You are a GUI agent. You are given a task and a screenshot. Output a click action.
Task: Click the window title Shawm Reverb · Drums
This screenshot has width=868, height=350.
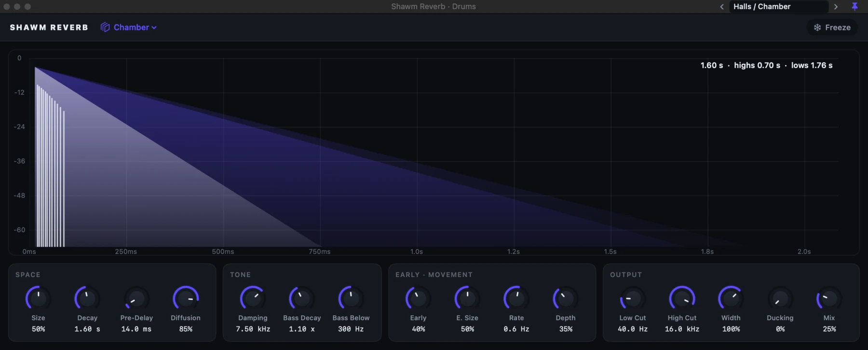tap(434, 7)
